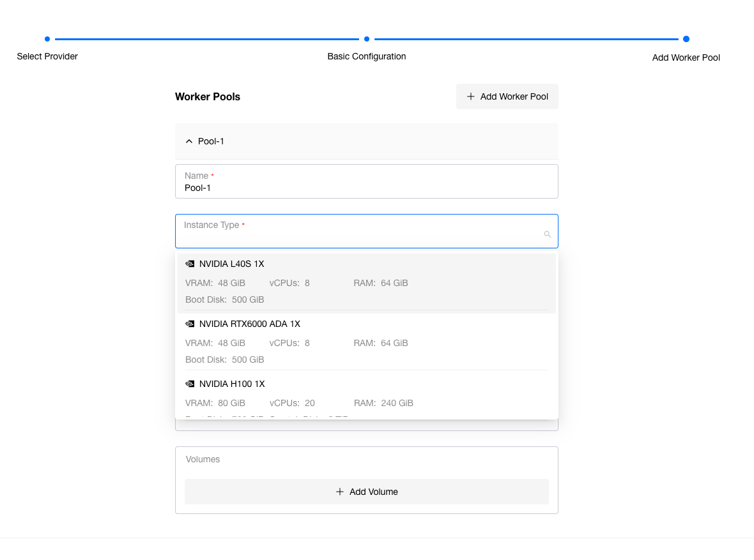Open the Select Provider step label

[47, 56]
